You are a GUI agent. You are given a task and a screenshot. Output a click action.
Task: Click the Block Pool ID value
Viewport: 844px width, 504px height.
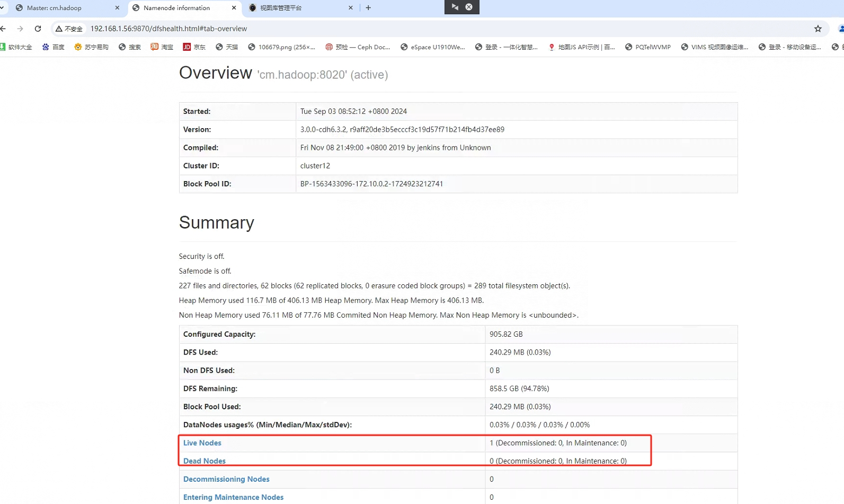click(x=371, y=184)
